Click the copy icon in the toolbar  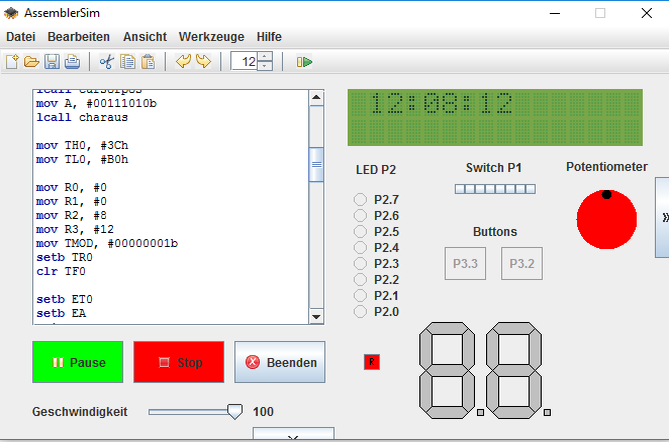coord(128,62)
